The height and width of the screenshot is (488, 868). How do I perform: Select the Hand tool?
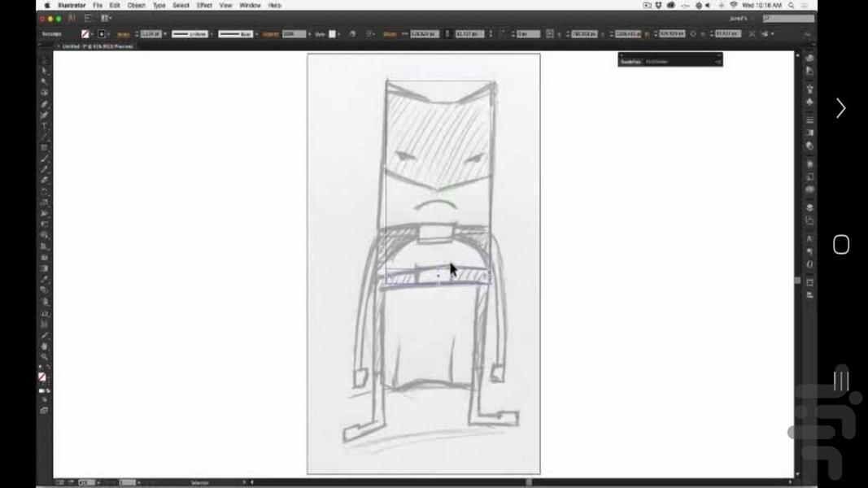click(x=44, y=346)
